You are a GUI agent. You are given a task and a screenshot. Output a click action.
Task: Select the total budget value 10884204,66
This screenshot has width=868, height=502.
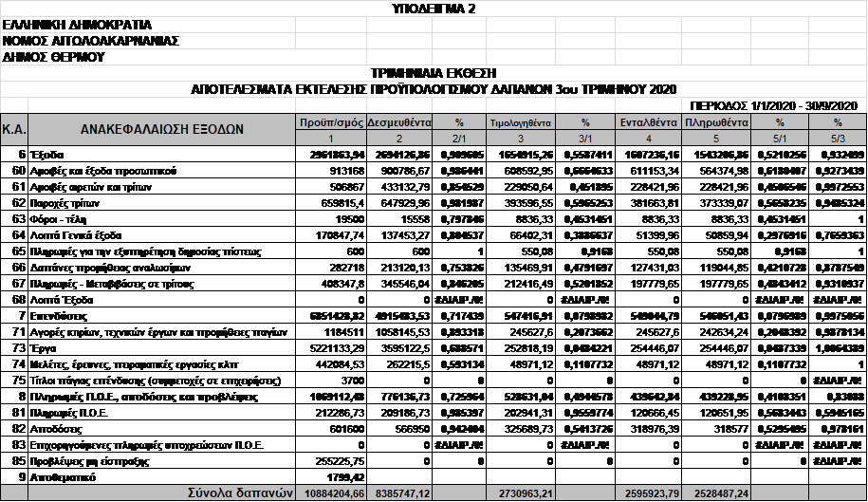(328, 493)
